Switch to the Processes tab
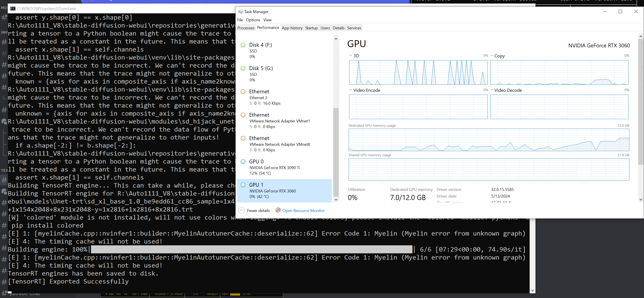The width and height of the screenshot is (644, 298). coord(246,28)
